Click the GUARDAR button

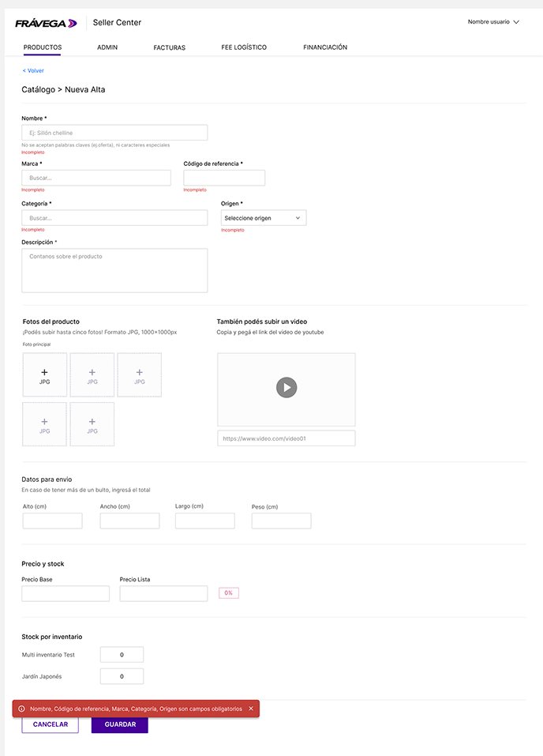click(120, 724)
